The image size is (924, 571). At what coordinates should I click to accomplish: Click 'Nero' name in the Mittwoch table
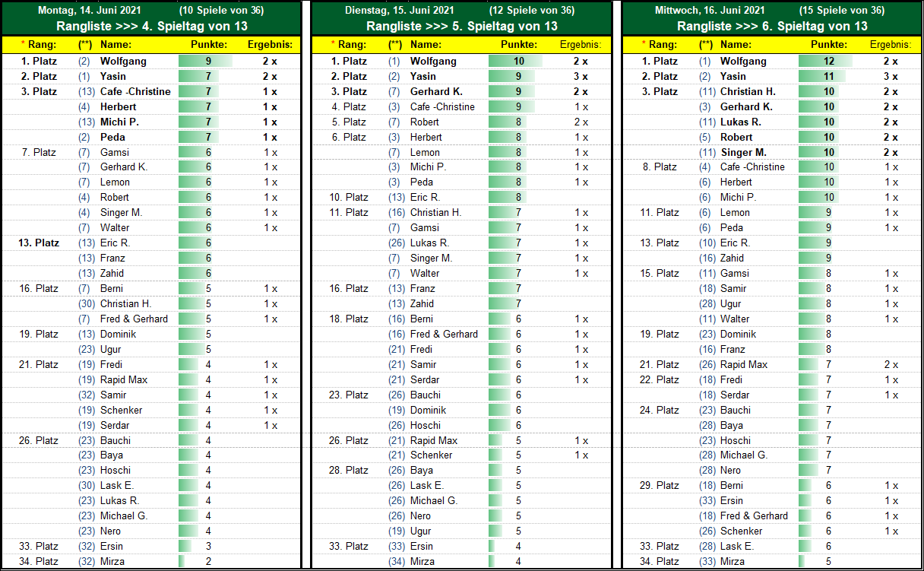(x=730, y=470)
